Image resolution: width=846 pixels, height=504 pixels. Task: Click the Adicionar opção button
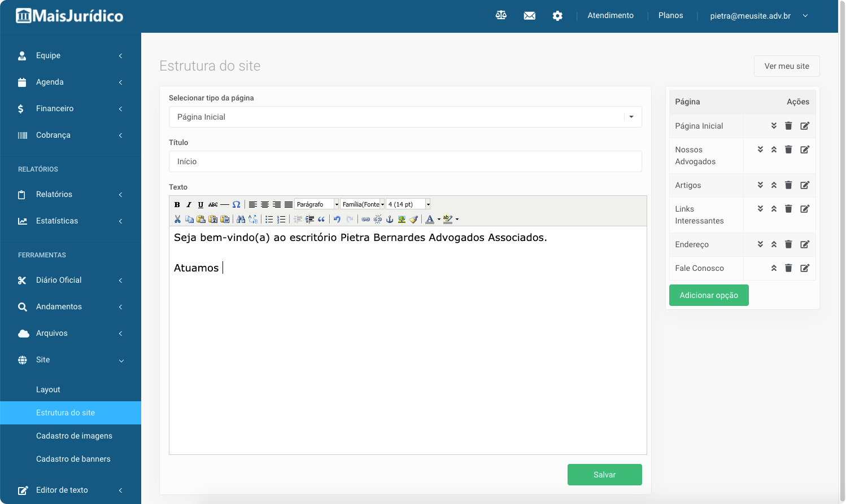coord(708,295)
